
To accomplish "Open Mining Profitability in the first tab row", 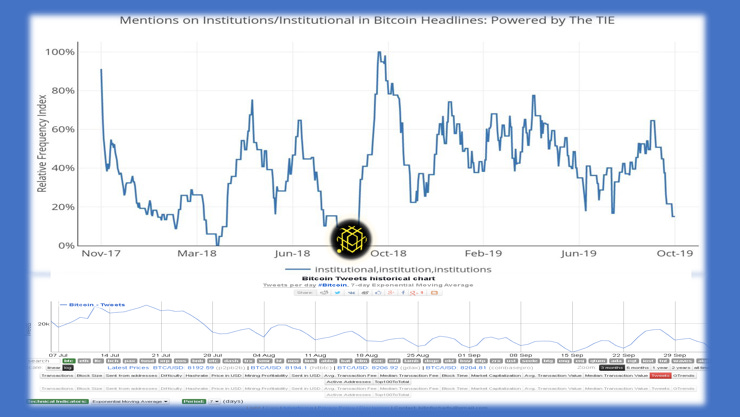I will (266, 375).
